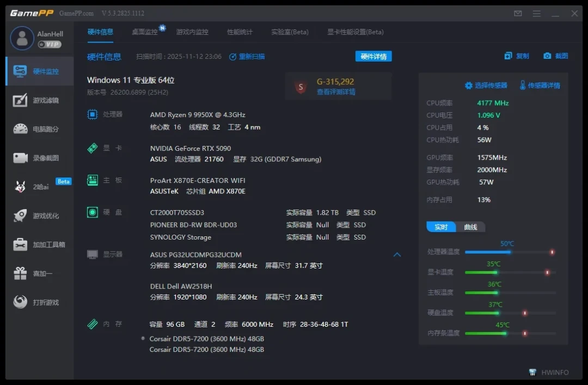Open the mail message icon in title bar
Image resolution: width=588 pixels, height=385 pixels.
pos(518,14)
